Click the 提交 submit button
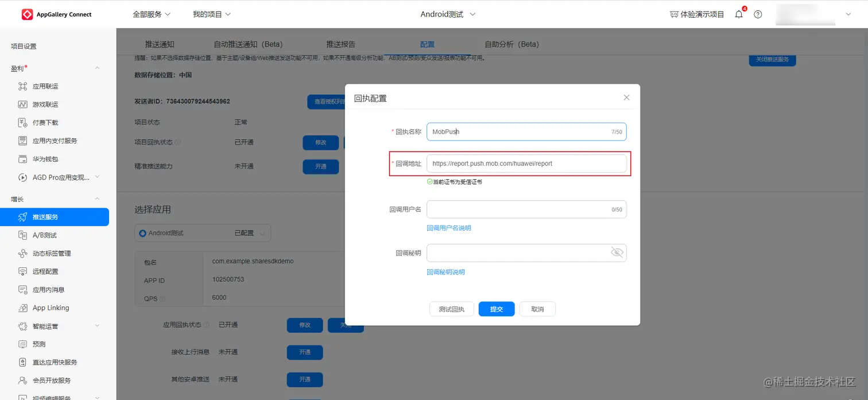868x400 pixels. pyautogui.click(x=497, y=309)
